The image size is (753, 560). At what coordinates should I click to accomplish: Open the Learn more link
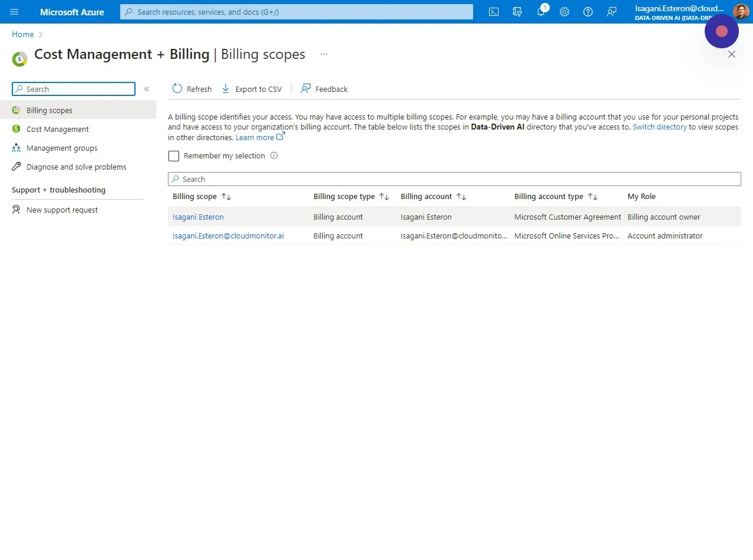point(260,137)
